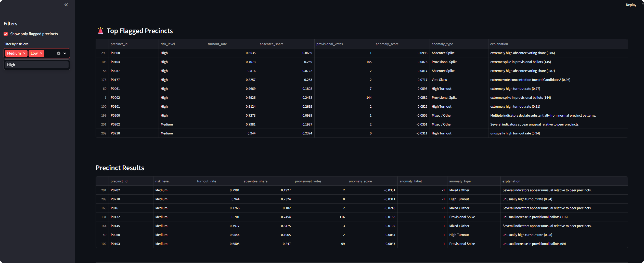Sort Top Flagged Precincts by anomaly_score header
The height and width of the screenshot is (263, 644).
[402, 44]
